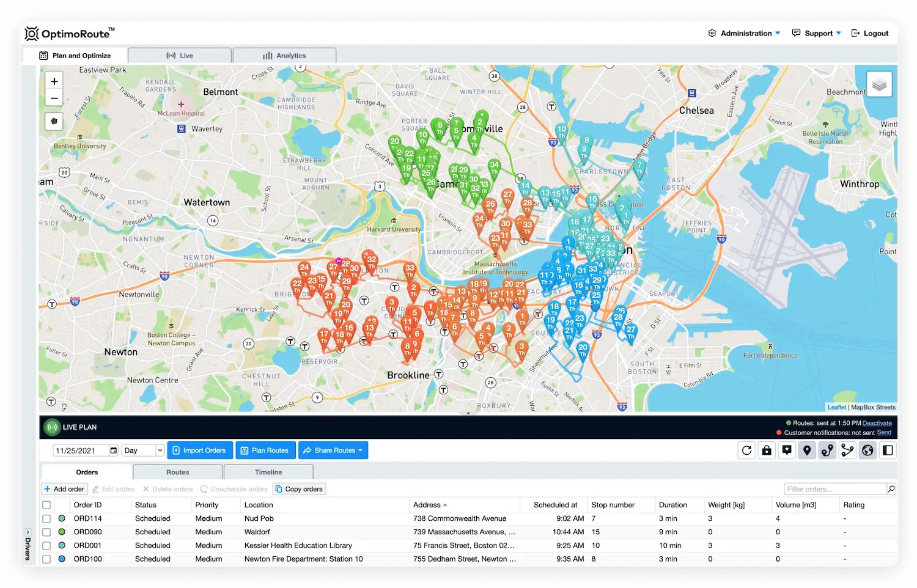917x588 pixels.
Task: Click the Plan Routes button
Action: point(265,450)
